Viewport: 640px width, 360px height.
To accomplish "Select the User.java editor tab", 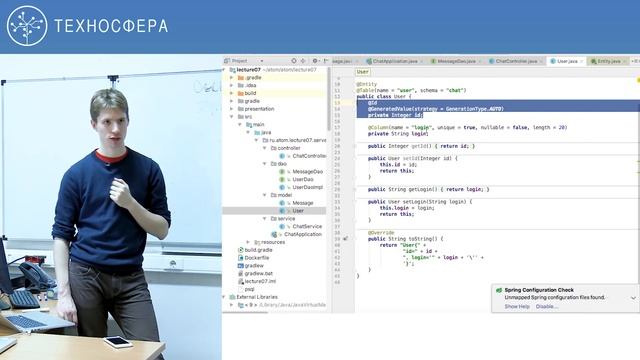I will [567, 61].
